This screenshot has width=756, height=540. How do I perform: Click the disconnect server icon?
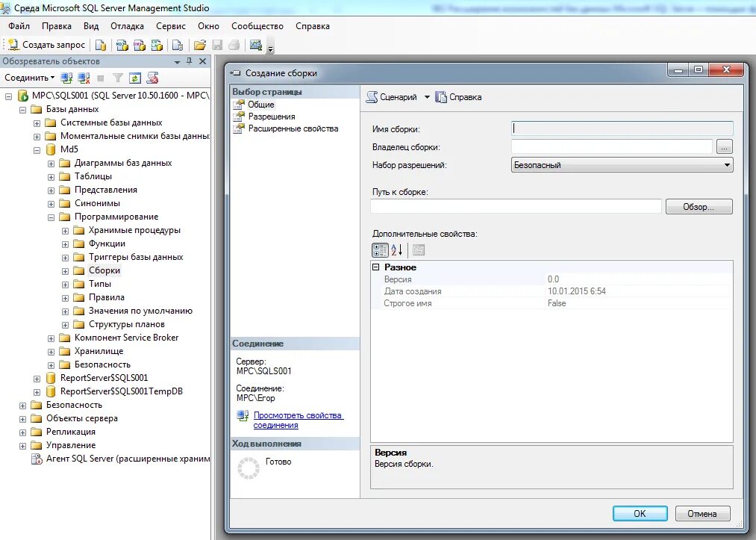pos(84,78)
